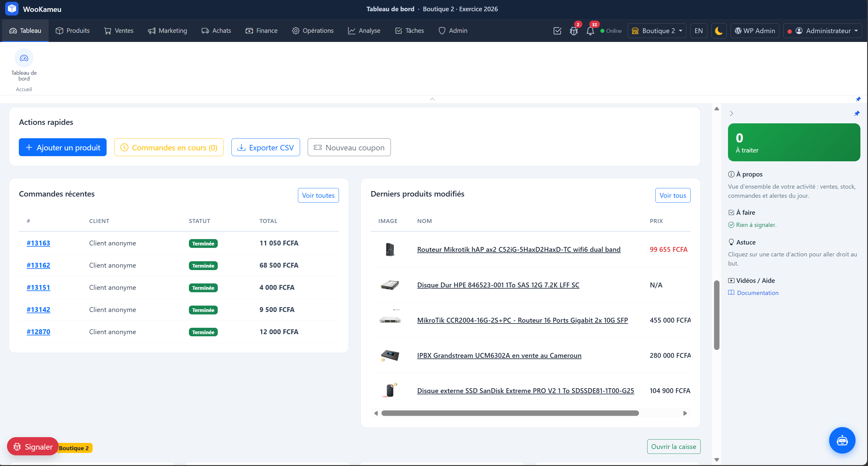Viewport: 868px width, 466px height.
Task: Open the Analyse menu
Action: [x=364, y=31]
